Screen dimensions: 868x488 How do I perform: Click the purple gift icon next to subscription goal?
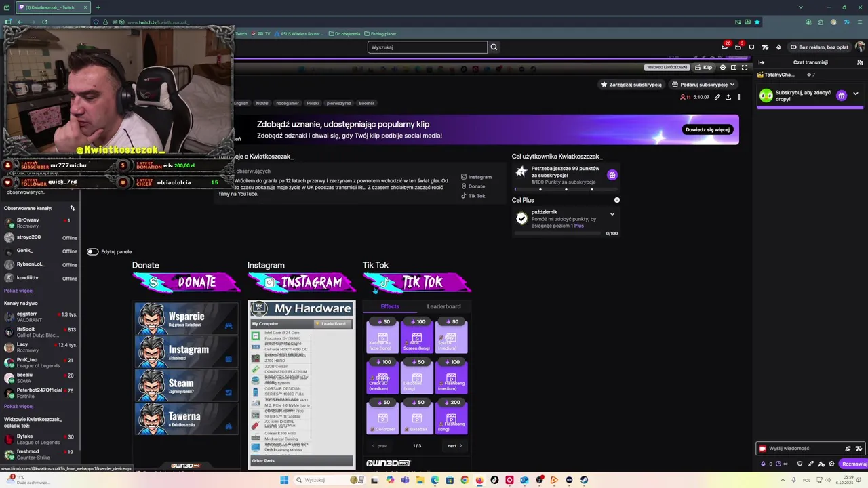point(612,175)
